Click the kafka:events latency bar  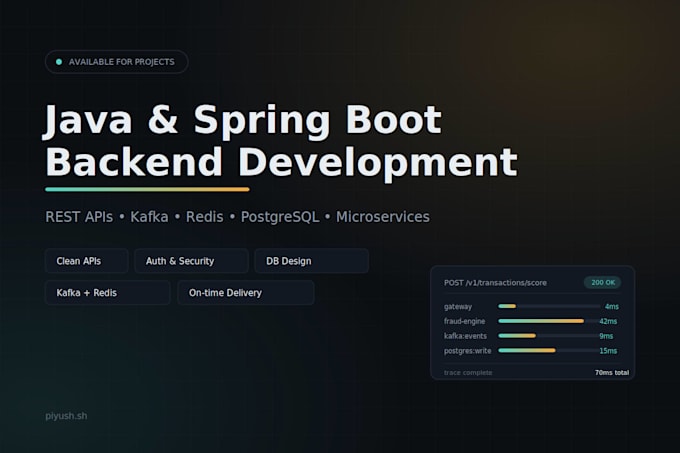tap(549, 336)
